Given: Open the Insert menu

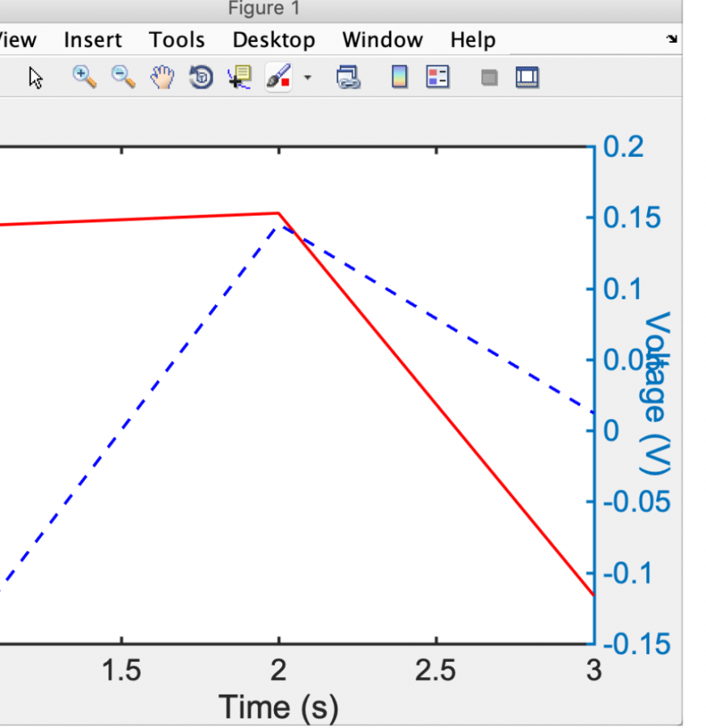Looking at the screenshot, I should 93,40.
